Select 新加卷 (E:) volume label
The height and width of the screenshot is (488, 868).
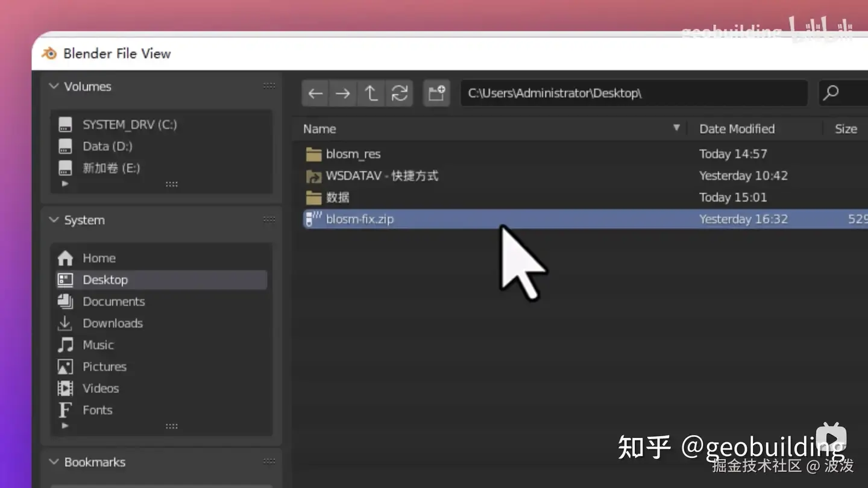point(112,168)
